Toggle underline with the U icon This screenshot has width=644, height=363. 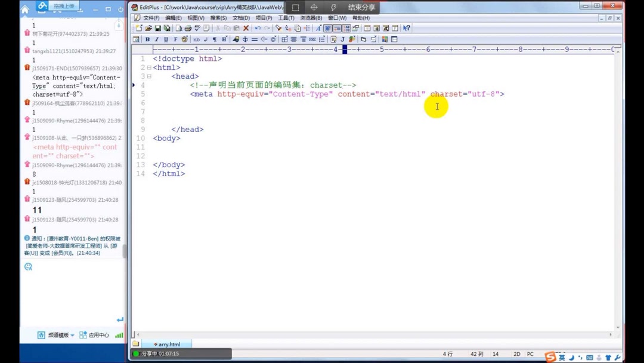165,39
